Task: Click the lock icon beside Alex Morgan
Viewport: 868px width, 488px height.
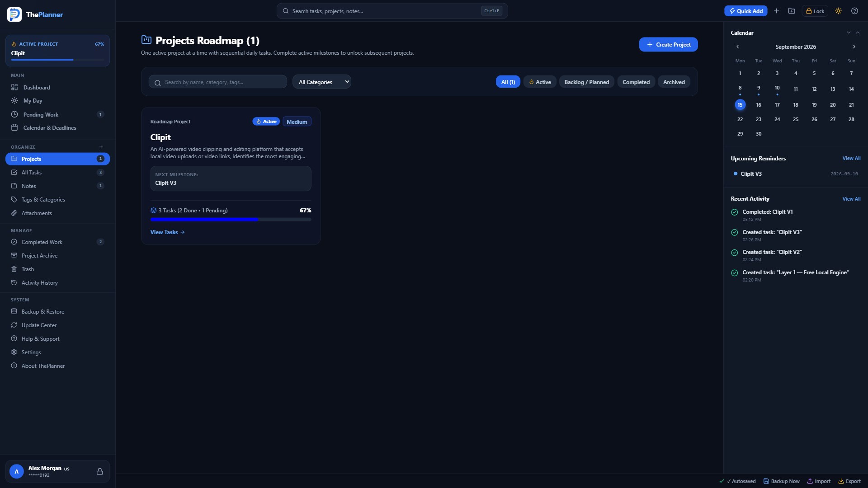Action: (99, 471)
